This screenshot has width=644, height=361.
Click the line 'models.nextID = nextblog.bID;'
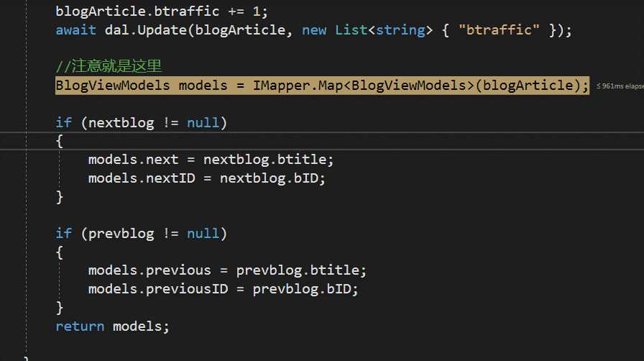click(206, 178)
